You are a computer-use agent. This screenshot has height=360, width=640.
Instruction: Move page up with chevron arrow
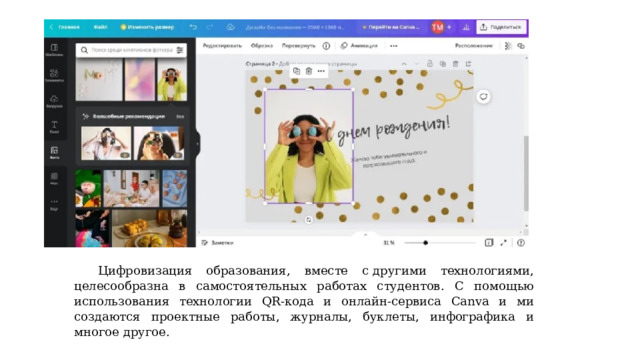(x=404, y=64)
